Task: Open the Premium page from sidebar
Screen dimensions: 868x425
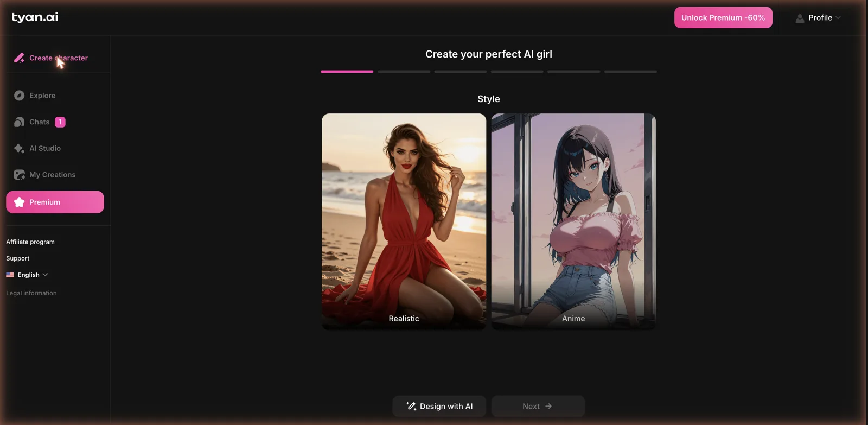Action: pos(55,202)
